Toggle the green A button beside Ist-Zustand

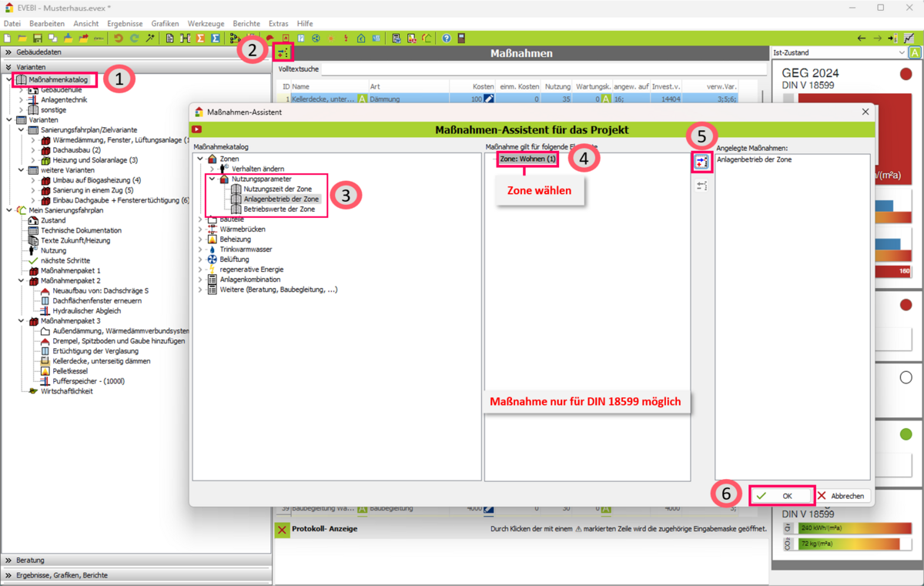point(915,53)
